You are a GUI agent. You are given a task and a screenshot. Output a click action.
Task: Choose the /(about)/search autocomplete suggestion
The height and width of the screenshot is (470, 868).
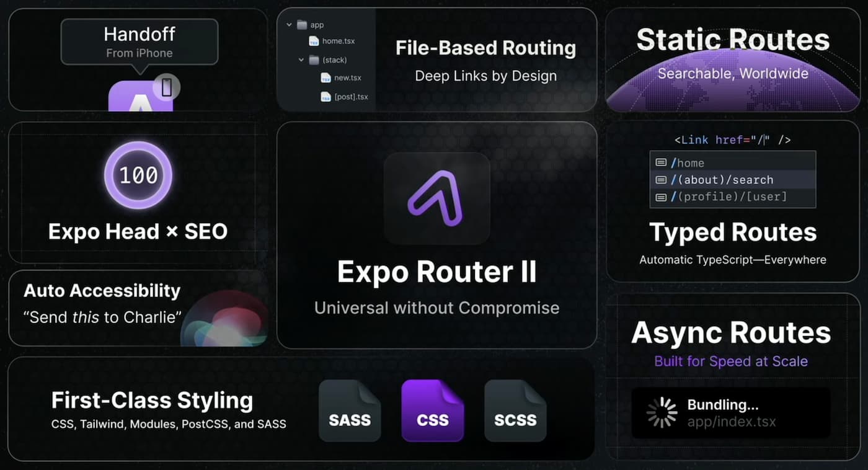click(733, 180)
